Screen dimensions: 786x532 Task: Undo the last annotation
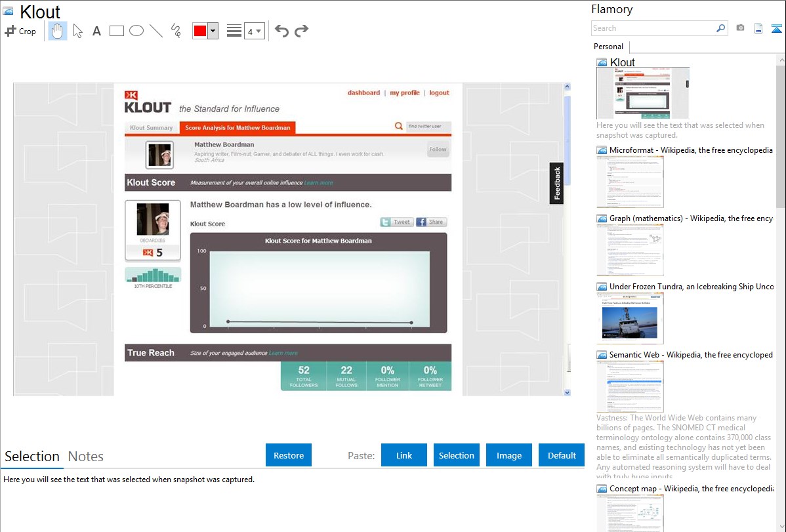point(281,31)
